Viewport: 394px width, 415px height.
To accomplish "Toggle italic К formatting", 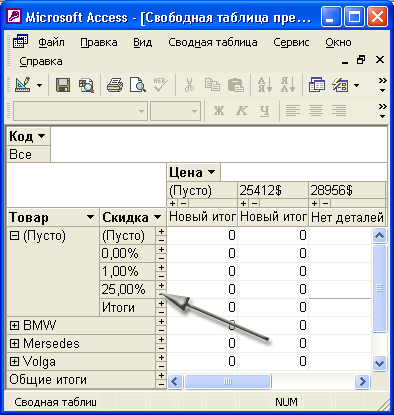I will point(241,111).
